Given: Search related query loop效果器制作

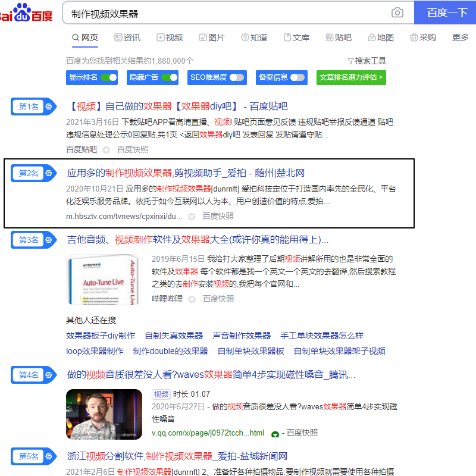Looking at the screenshot, I should pyautogui.click(x=95, y=351).
